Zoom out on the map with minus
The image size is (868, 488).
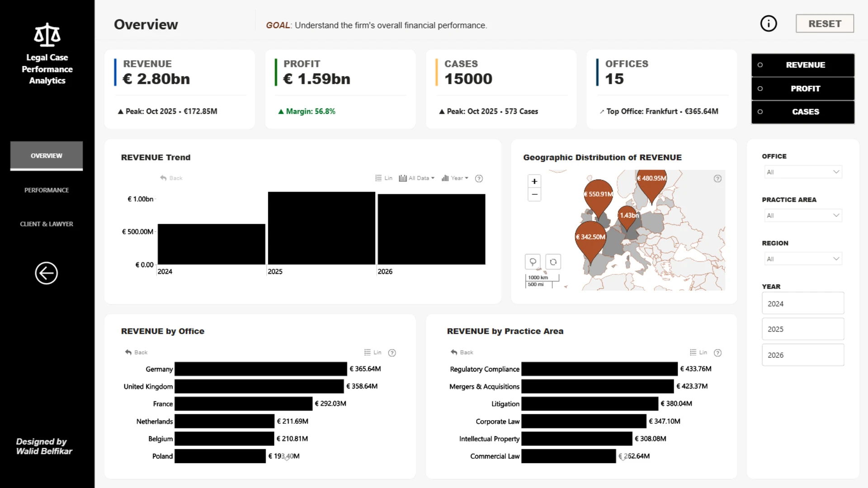point(534,194)
